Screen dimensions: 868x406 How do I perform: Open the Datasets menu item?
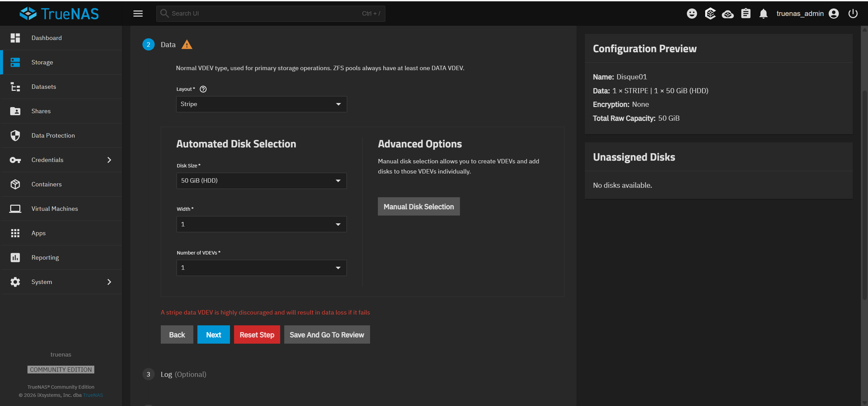(61, 87)
